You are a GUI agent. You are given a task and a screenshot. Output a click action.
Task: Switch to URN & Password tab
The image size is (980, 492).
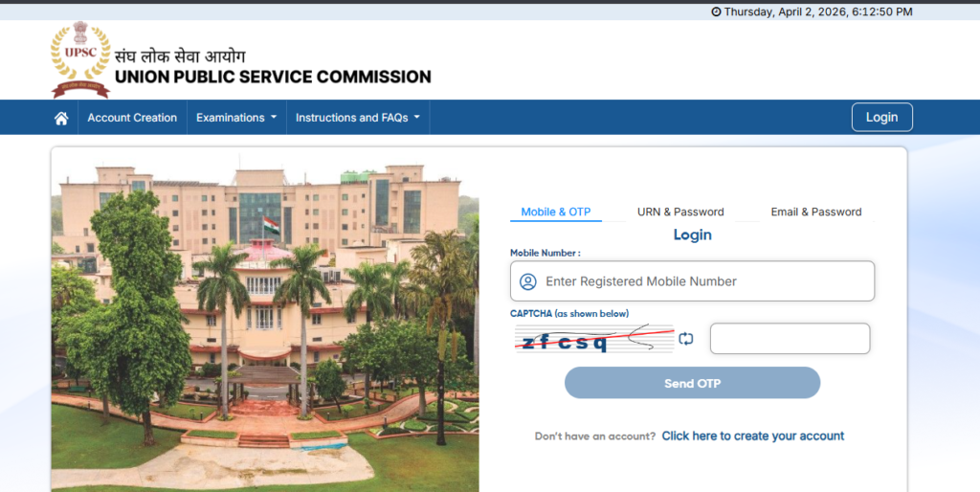(x=680, y=212)
